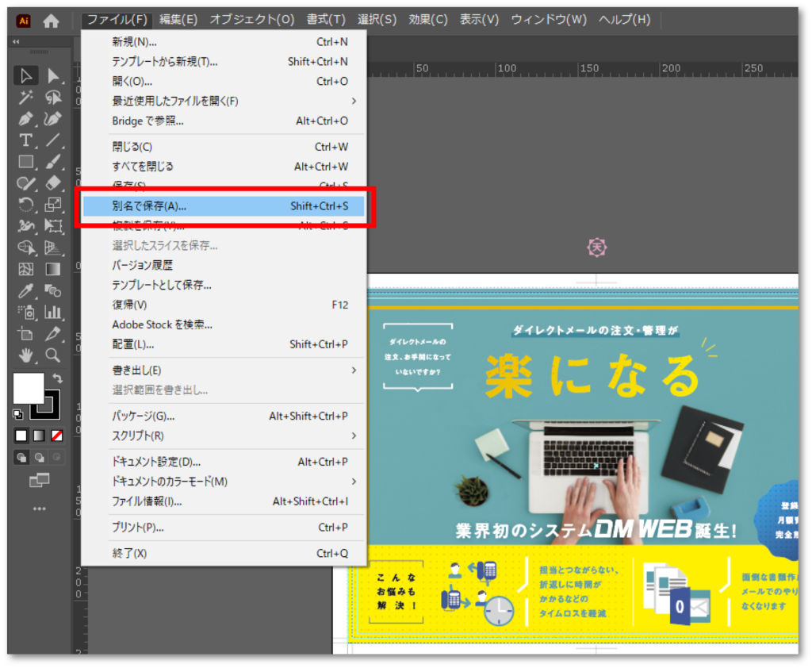This screenshot has height=668, width=812.
Task: Select the Mesh tool
Action: pos(25,269)
